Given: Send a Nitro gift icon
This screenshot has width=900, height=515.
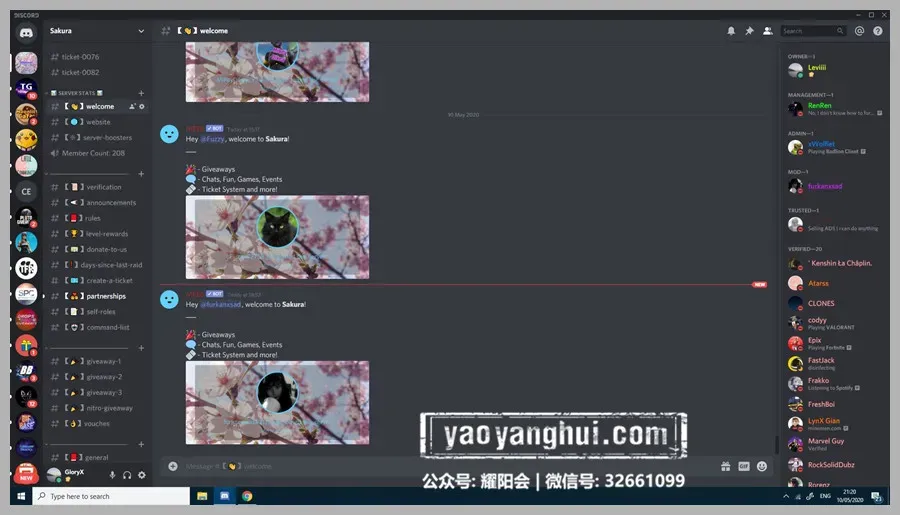Looking at the screenshot, I should click(726, 466).
